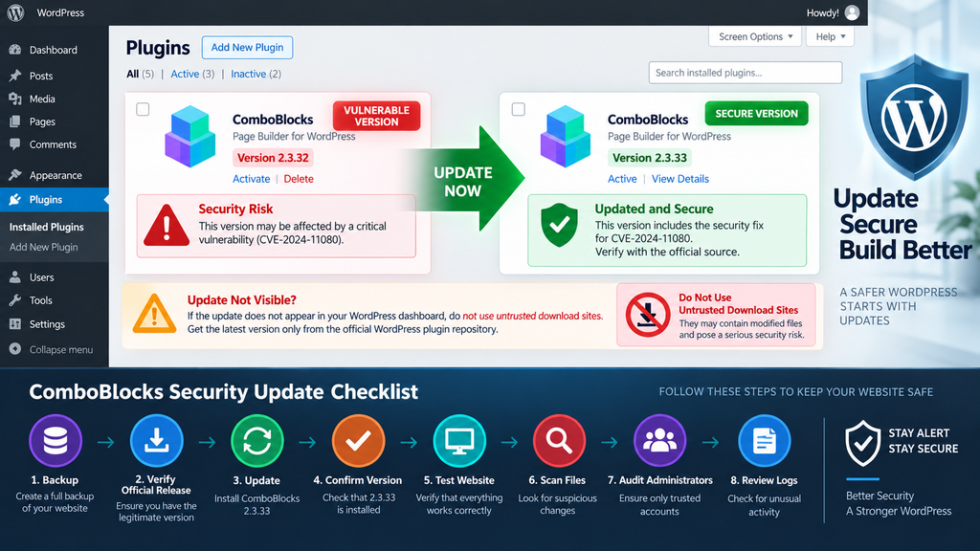The image size is (980, 551).
Task: Click the Howdy! greeting text
Action: [x=822, y=12]
